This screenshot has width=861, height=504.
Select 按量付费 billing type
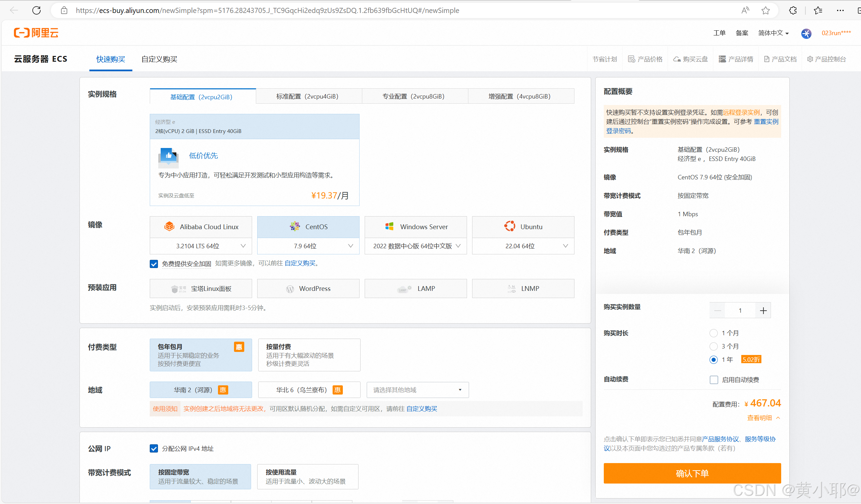point(309,355)
